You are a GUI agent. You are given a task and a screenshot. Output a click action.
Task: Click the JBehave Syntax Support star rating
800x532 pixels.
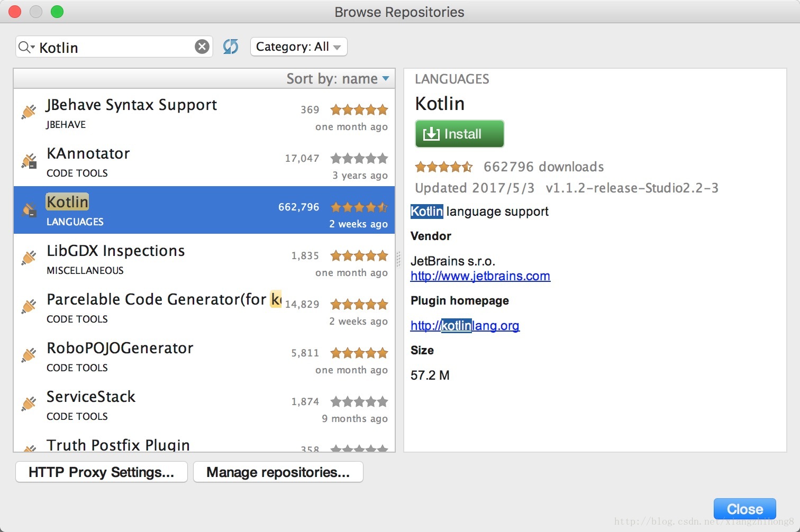359,110
